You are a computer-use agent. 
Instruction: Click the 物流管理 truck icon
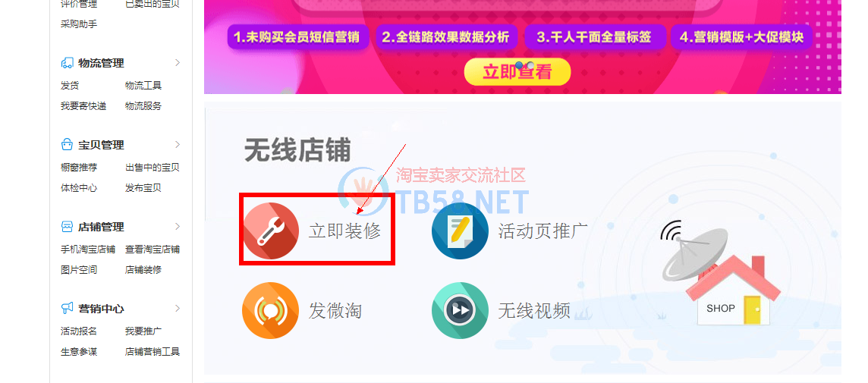(67, 63)
